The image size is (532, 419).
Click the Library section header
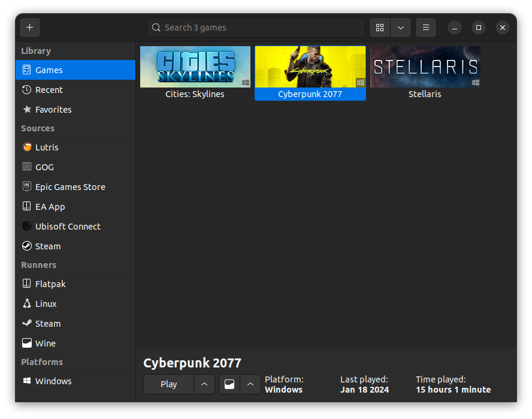point(36,51)
